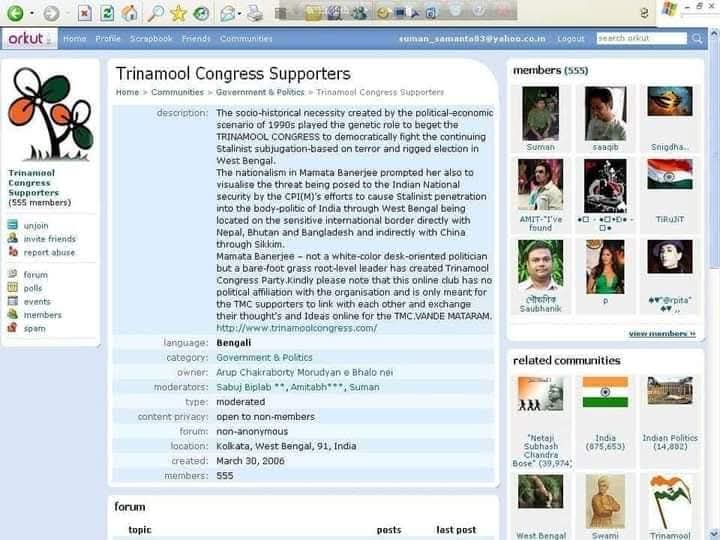Click the "March 30, 2006" created date
This screenshot has width=720, height=540.
click(250, 461)
